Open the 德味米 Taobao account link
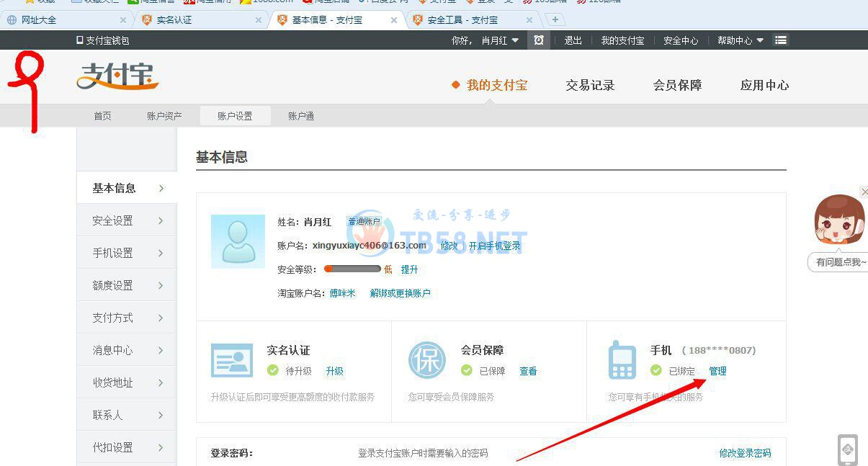Image resolution: width=868 pixels, height=466 pixels. tap(342, 293)
